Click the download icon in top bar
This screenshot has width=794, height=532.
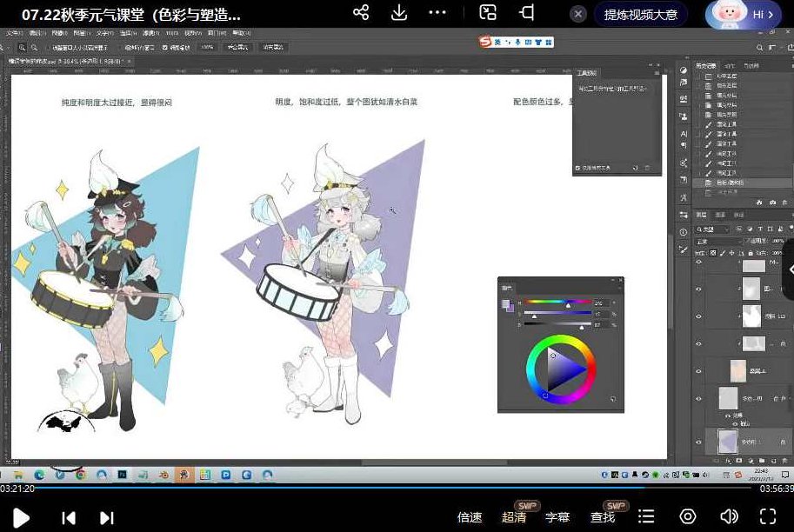[399, 13]
